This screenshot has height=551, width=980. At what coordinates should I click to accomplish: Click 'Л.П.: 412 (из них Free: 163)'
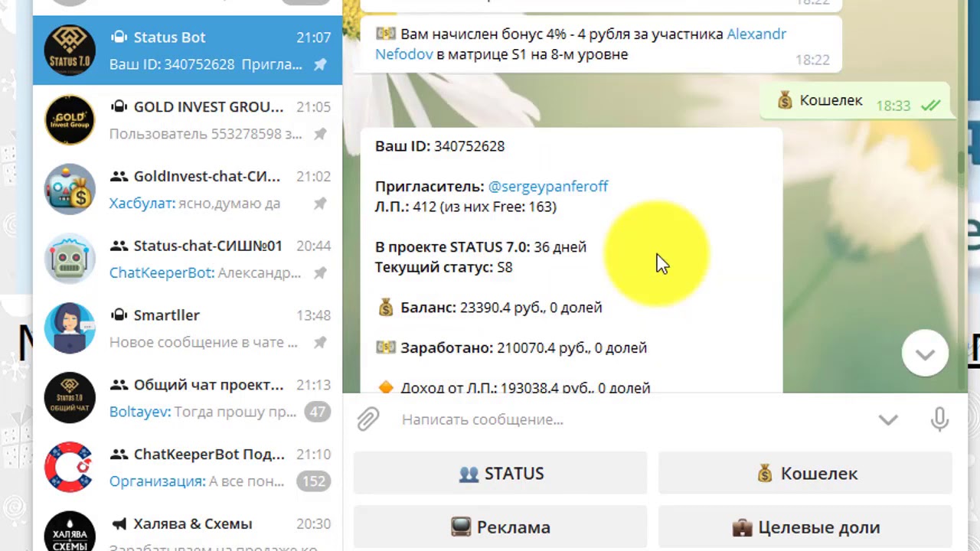pyautogui.click(x=465, y=207)
